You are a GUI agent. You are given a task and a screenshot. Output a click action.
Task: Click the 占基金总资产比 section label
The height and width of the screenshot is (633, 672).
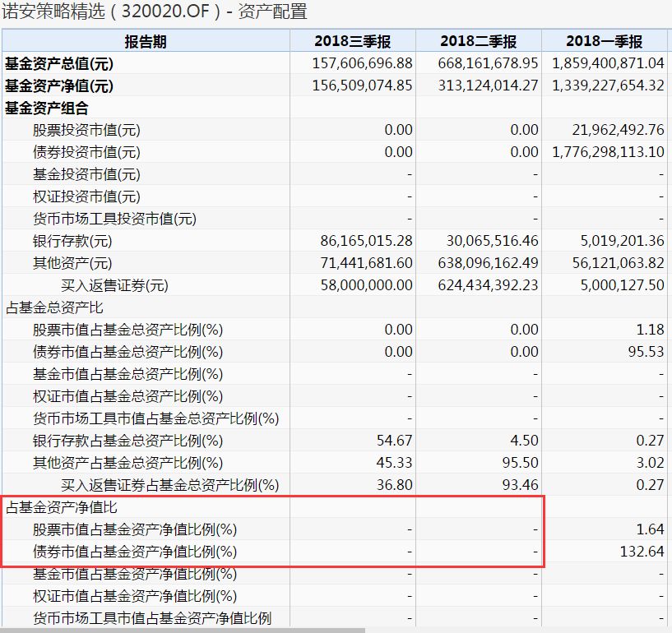pos(54,308)
